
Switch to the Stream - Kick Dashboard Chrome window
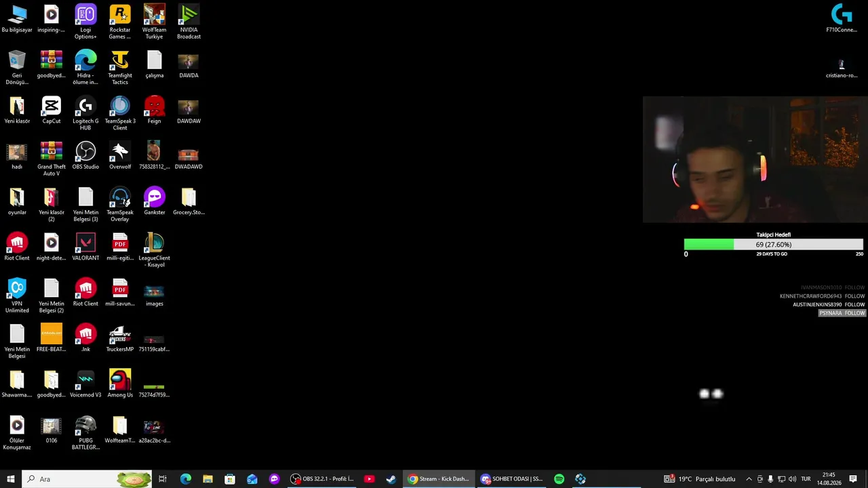point(439,479)
